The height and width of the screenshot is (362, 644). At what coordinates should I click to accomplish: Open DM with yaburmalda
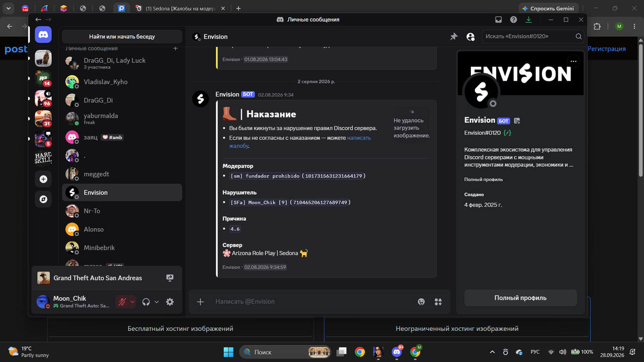122,118
